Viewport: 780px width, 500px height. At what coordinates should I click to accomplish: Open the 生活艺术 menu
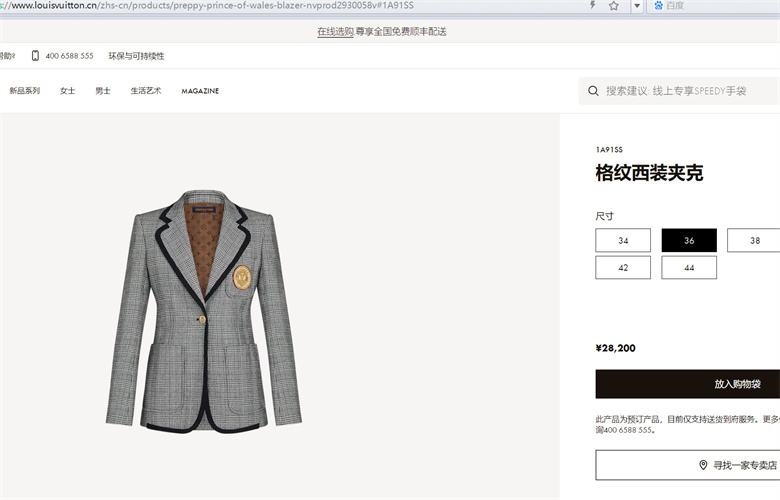(146, 91)
